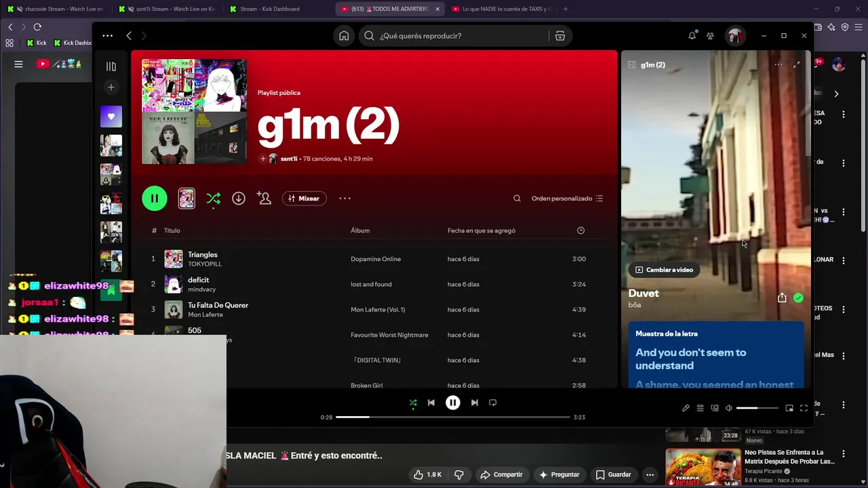Sort tracks by Álbum column header

coord(360,230)
